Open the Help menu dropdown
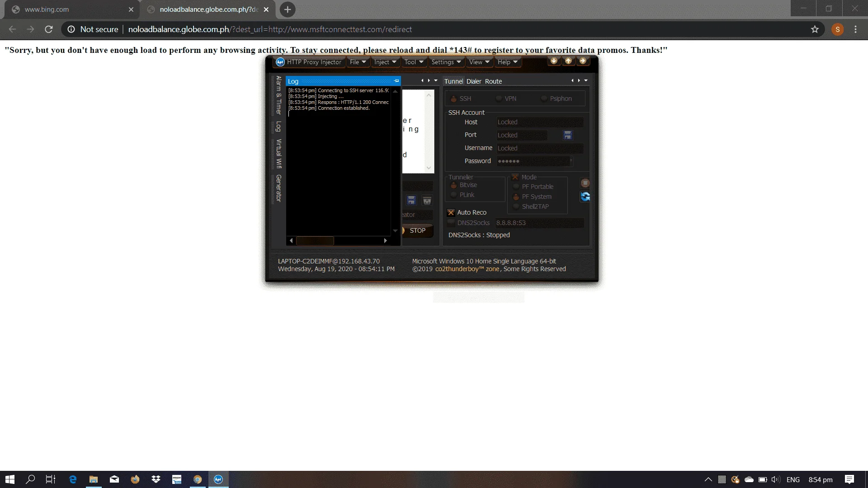868x488 pixels. coord(507,62)
